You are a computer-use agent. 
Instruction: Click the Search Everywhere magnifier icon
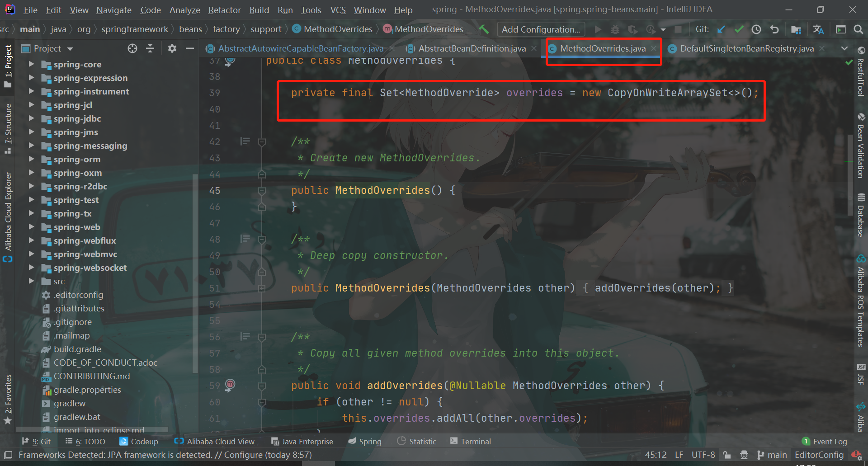click(x=858, y=29)
